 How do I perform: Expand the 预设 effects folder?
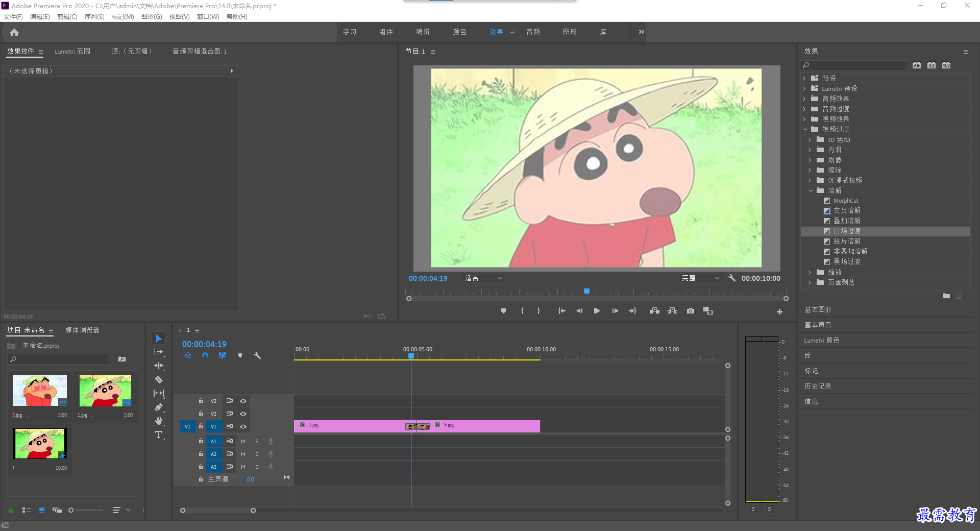[x=804, y=78]
